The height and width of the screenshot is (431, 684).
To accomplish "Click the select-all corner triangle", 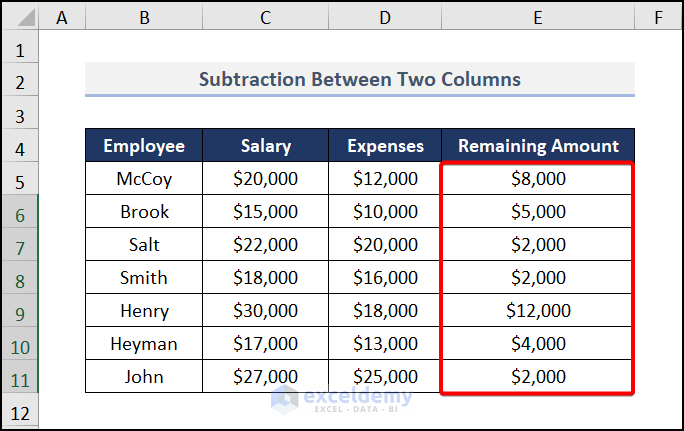I will coord(21,18).
